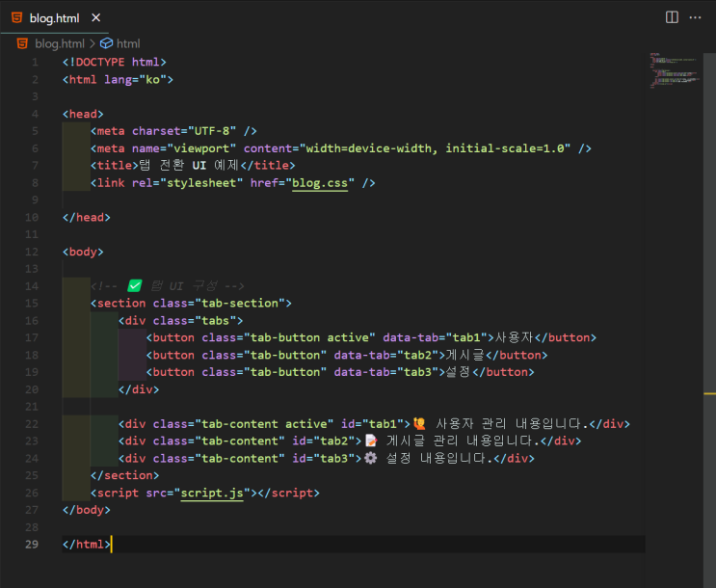The width and height of the screenshot is (716, 588).
Task: Click the 게시글 button text on line 18
Action: tap(464, 355)
